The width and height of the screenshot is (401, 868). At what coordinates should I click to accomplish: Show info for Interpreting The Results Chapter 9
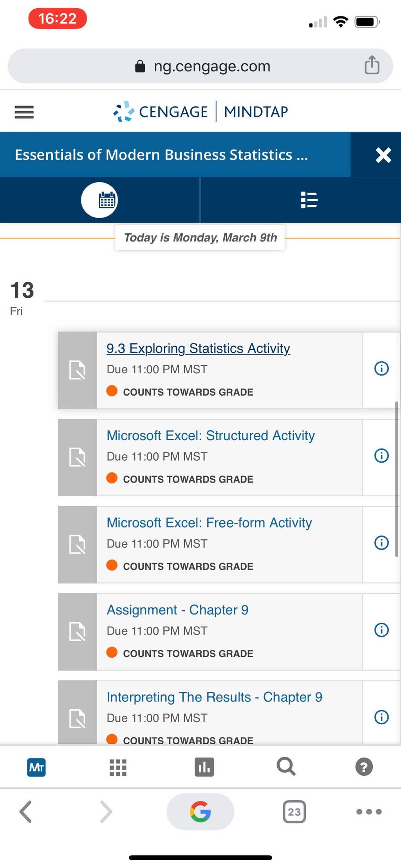tap(381, 717)
